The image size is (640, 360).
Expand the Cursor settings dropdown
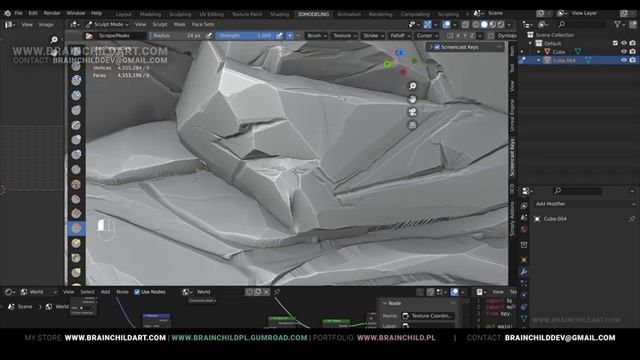427,36
